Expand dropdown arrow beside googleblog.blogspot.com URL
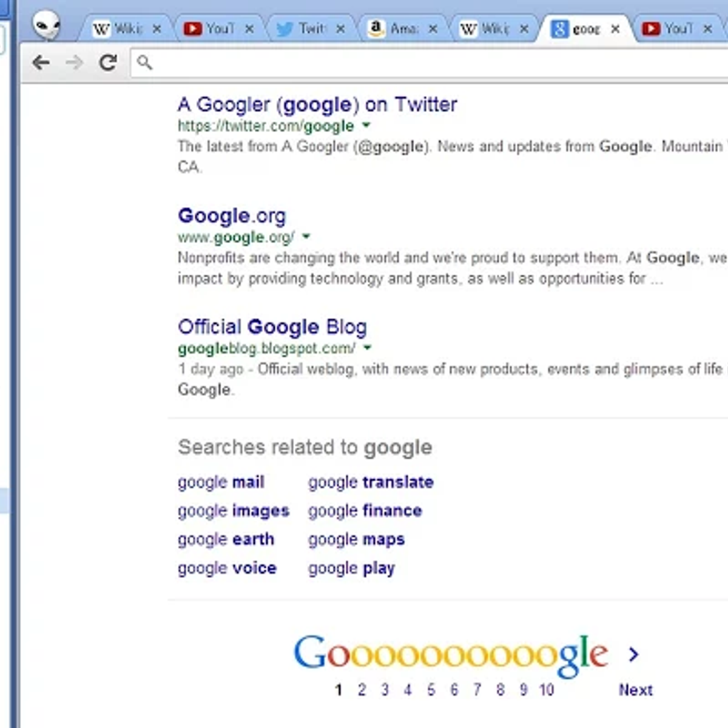The image size is (728, 728). click(x=367, y=348)
